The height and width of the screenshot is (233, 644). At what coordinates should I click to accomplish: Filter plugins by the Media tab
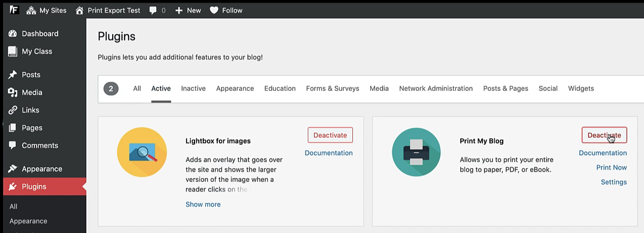[x=379, y=88]
